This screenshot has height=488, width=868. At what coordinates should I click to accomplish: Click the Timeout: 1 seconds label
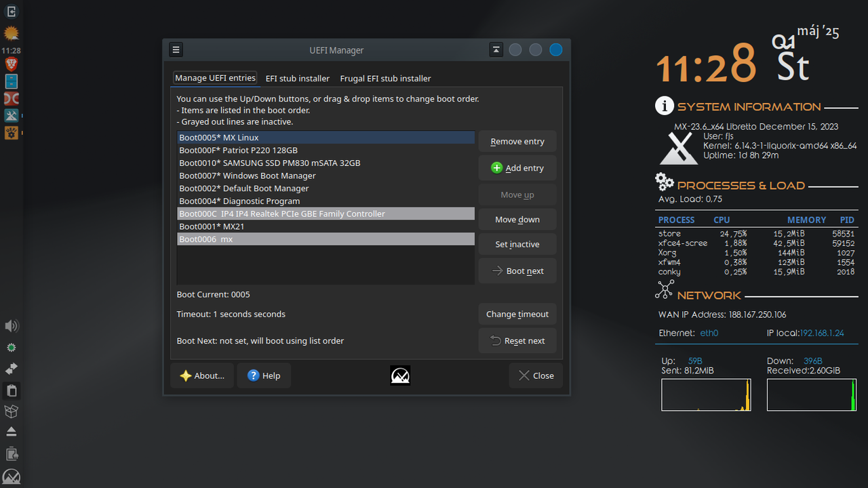point(231,314)
